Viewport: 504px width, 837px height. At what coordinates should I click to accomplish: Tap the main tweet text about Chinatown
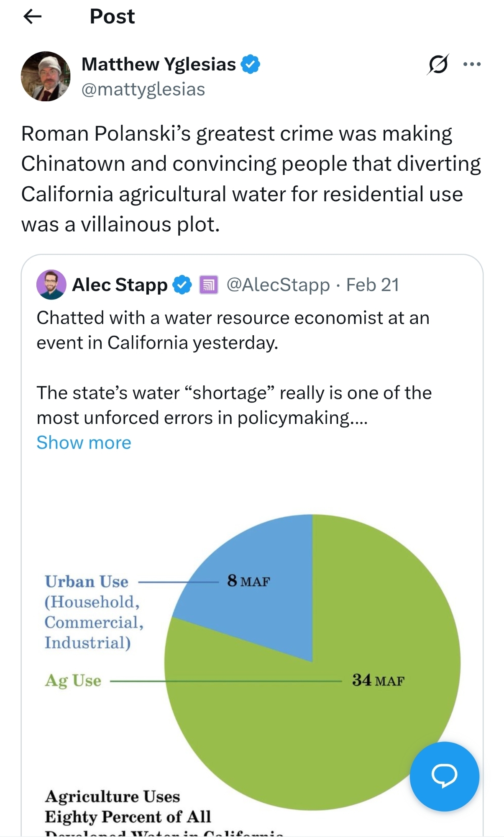point(251,179)
